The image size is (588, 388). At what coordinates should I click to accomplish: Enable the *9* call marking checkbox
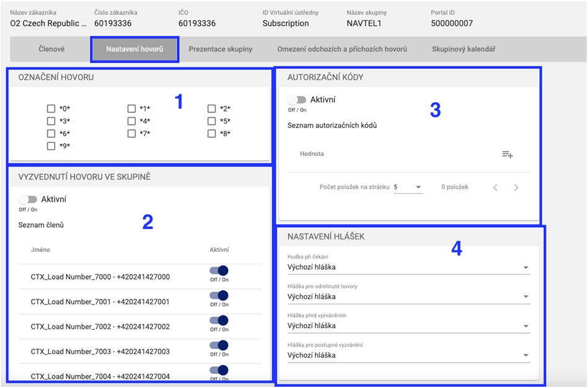tap(51, 146)
